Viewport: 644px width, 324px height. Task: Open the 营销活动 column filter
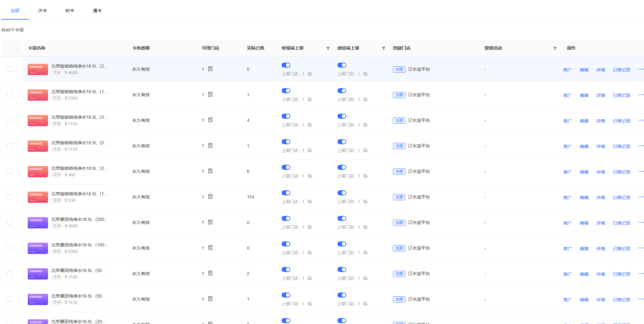pyautogui.click(x=555, y=48)
